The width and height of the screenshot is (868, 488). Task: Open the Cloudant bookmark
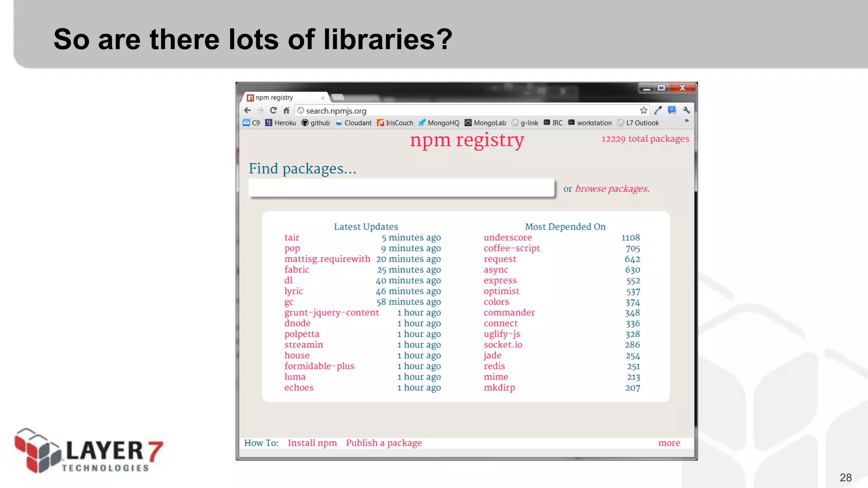353,123
